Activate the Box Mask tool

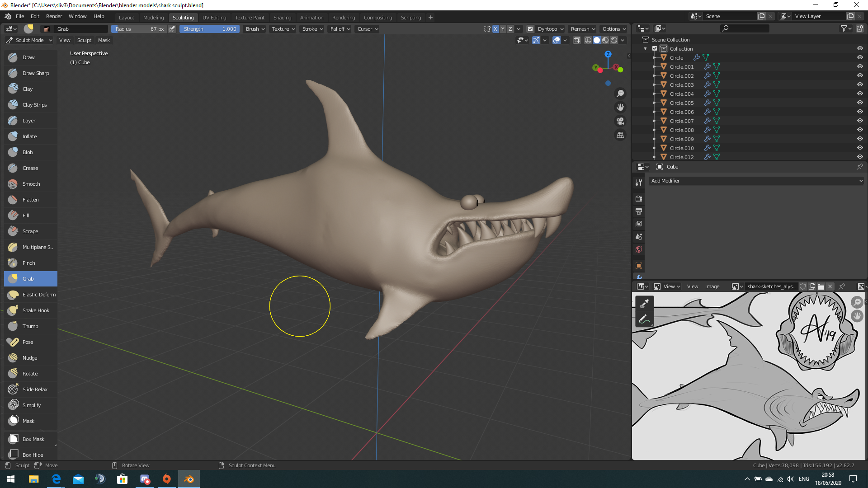pyautogui.click(x=31, y=439)
